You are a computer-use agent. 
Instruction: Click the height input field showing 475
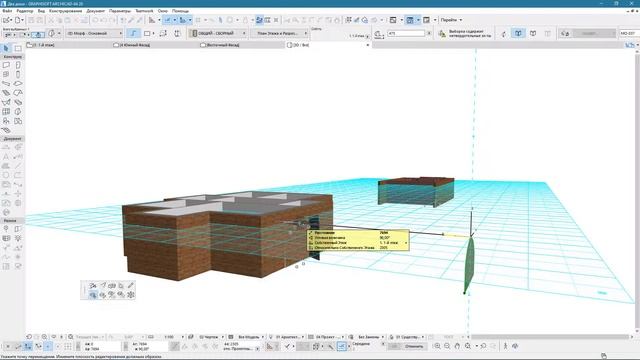pyautogui.click(x=406, y=33)
